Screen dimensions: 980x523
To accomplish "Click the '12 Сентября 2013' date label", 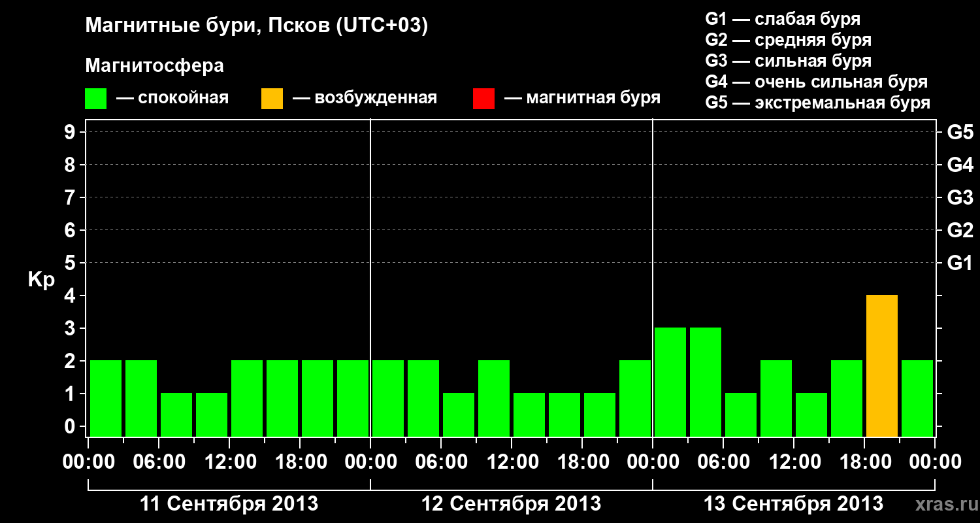I will pos(511,504).
